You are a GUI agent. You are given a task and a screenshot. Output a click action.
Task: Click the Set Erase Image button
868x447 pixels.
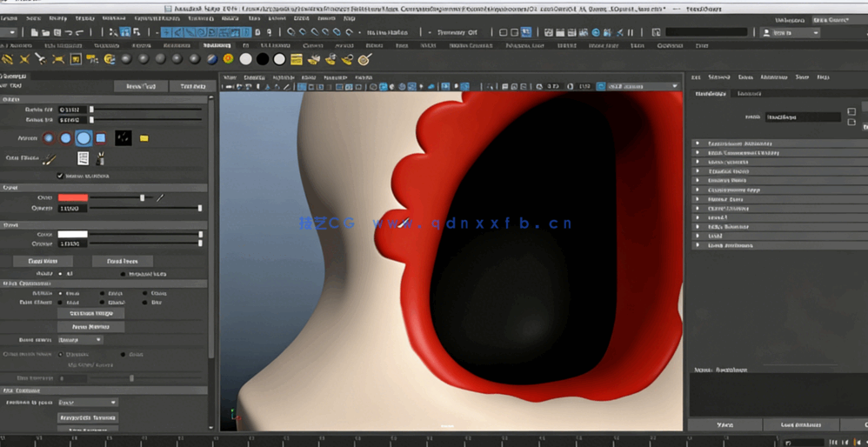(90, 313)
